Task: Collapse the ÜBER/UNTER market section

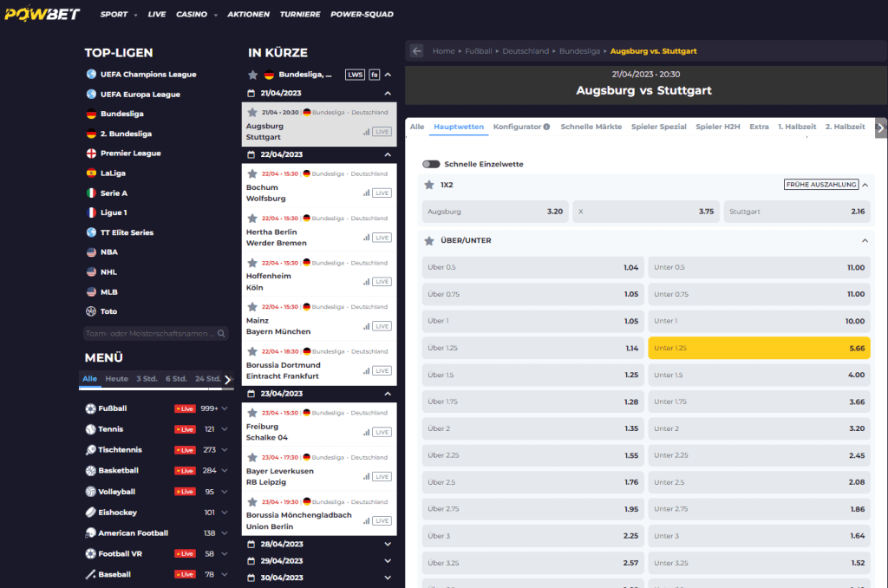Action: [865, 241]
